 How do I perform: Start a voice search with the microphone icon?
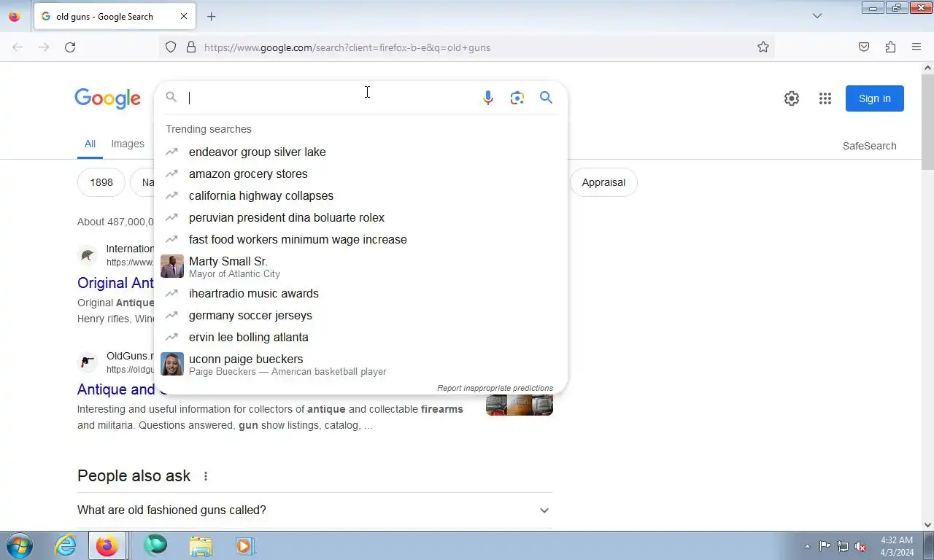(x=488, y=98)
